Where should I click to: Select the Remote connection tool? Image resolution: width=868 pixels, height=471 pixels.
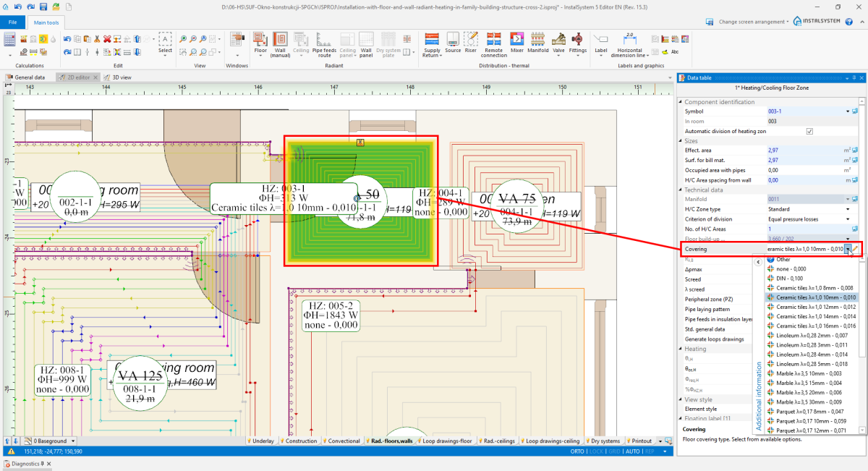(x=494, y=39)
